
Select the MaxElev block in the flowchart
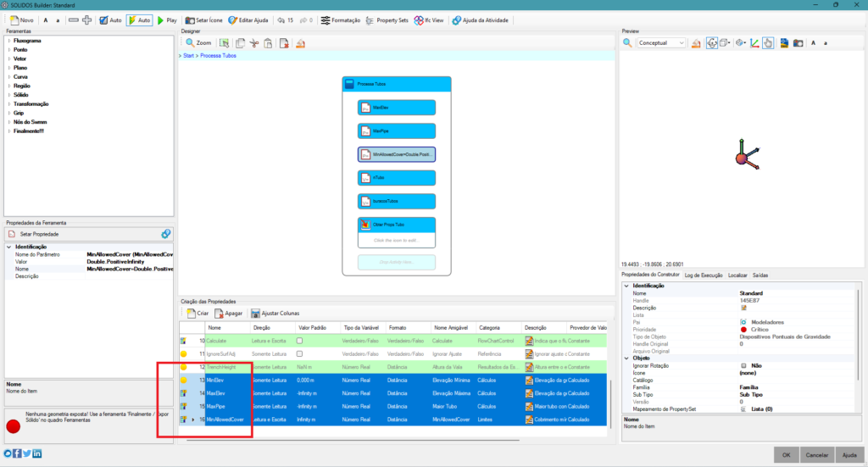coord(396,108)
